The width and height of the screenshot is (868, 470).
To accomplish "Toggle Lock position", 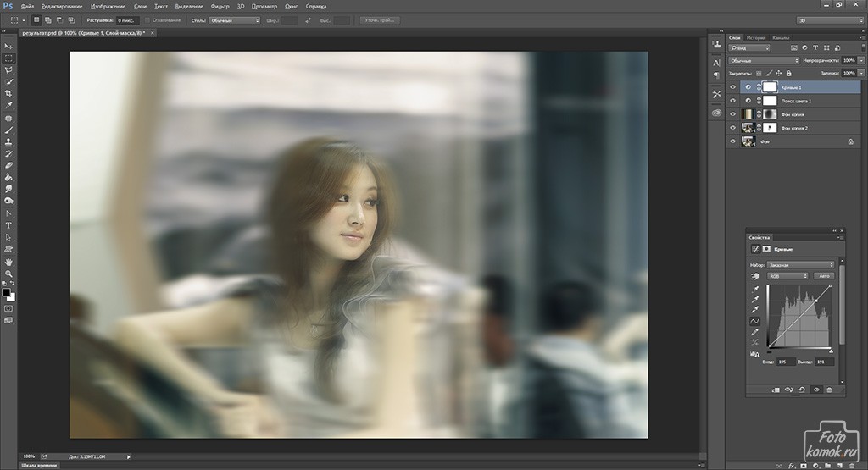I will pos(778,73).
